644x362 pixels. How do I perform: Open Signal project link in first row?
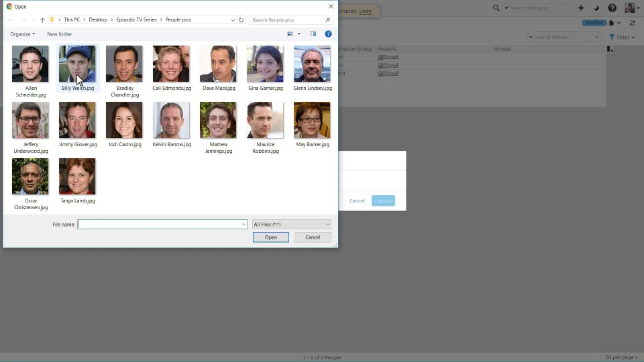click(x=390, y=56)
